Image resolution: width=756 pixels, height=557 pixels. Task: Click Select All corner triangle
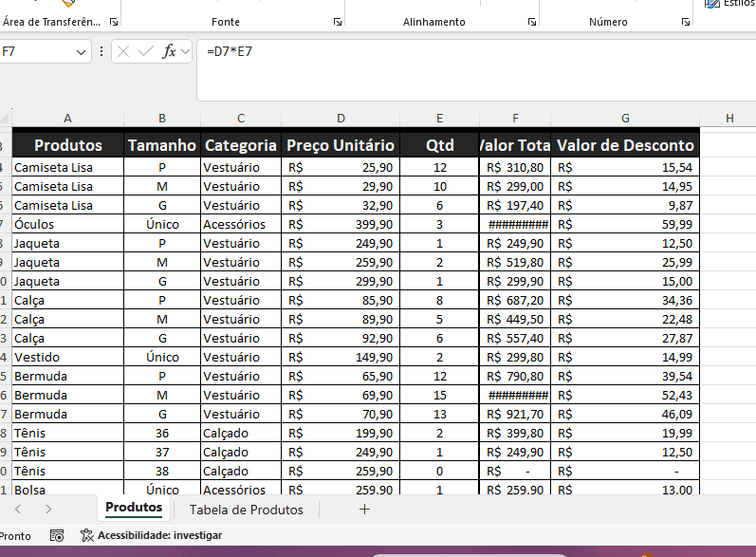[6, 119]
